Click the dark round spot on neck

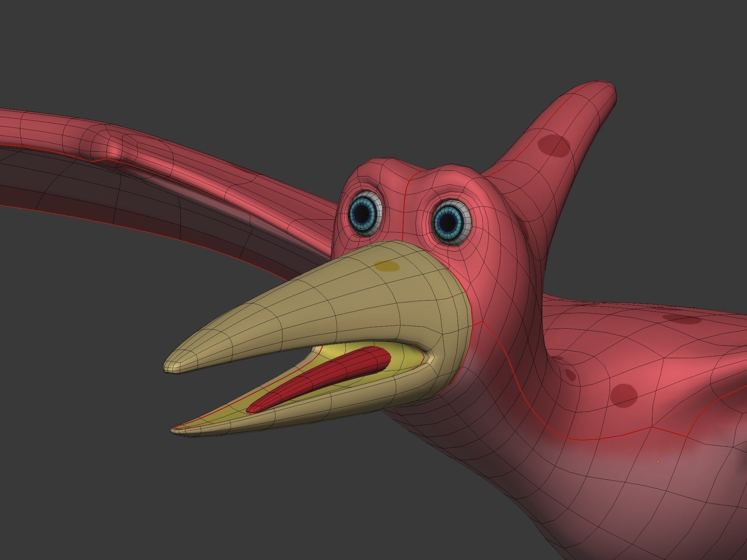pos(624,395)
